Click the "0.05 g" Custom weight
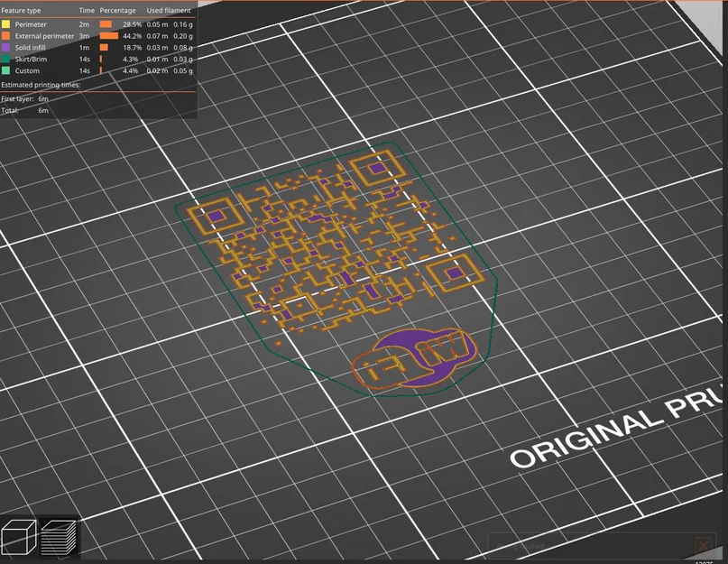Image resolution: width=728 pixels, height=564 pixels. 183,70
